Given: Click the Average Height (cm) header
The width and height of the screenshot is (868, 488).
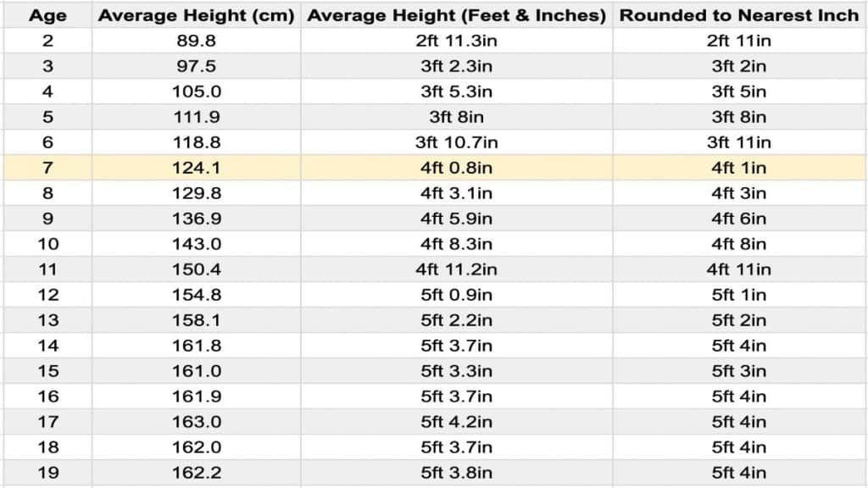Looking at the screenshot, I should (x=197, y=15).
